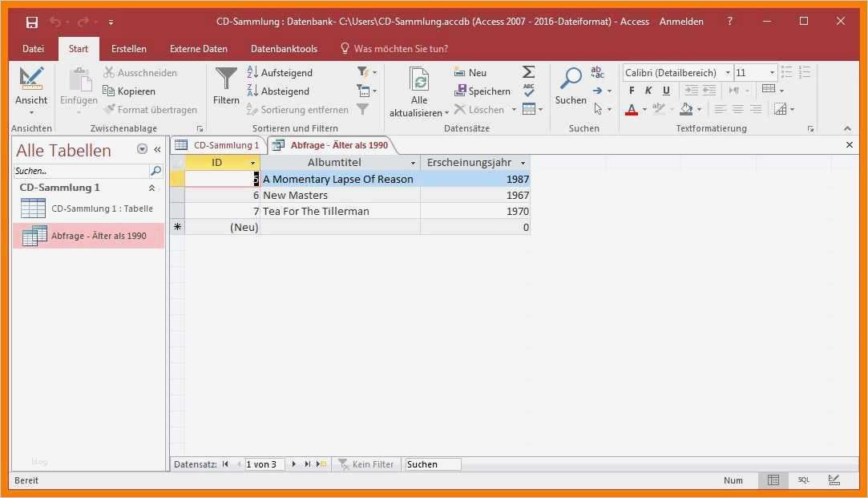Collapse the CD-Sammlung 1 group
Screen dimensions: 868x498
click(151, 188)
